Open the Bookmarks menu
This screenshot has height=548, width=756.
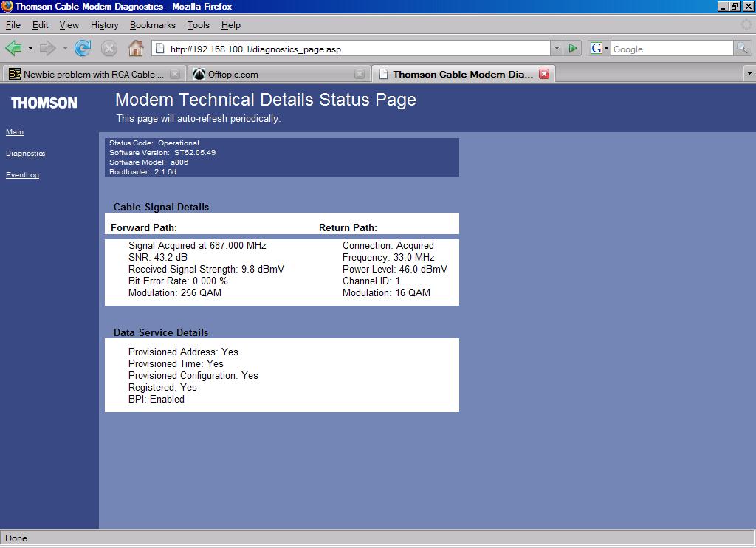click(152, 24)
